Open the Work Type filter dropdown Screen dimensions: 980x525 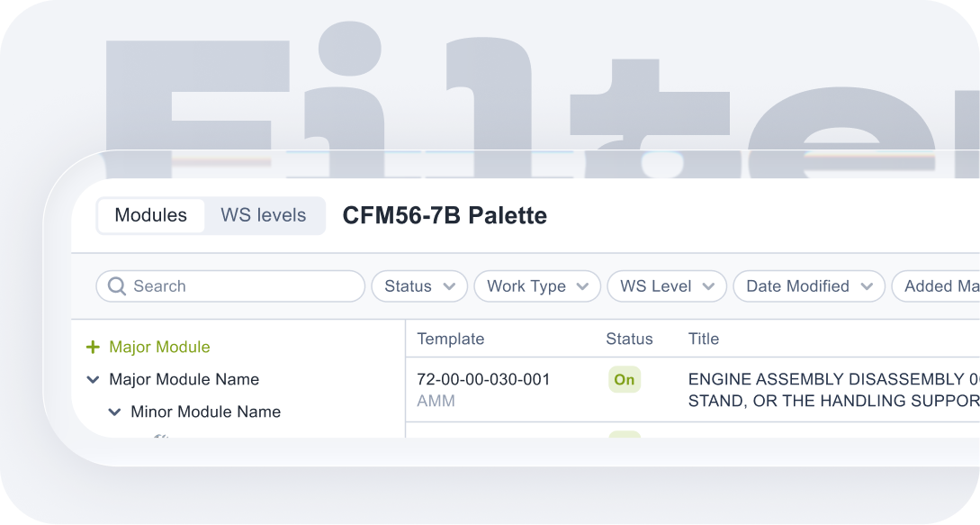point(537,286)
